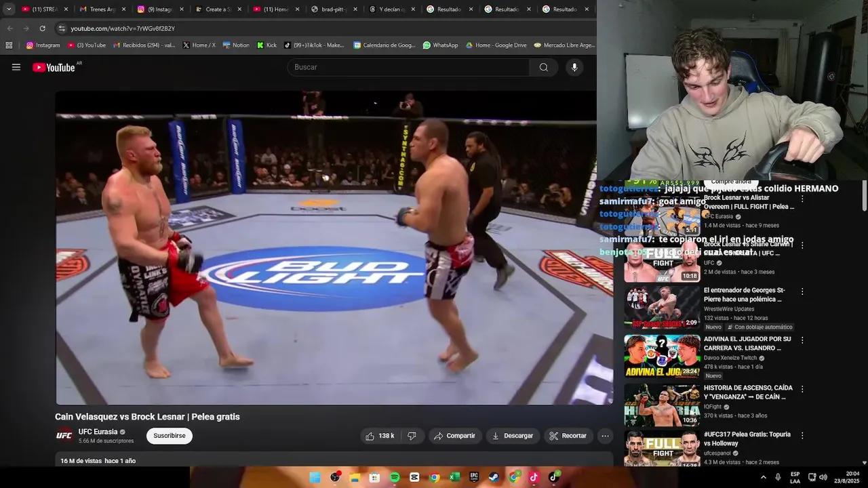Open the Mercado Libre Argentina bookmark
The height and width of the screenshot is (488, 868).
coord(564,45)
